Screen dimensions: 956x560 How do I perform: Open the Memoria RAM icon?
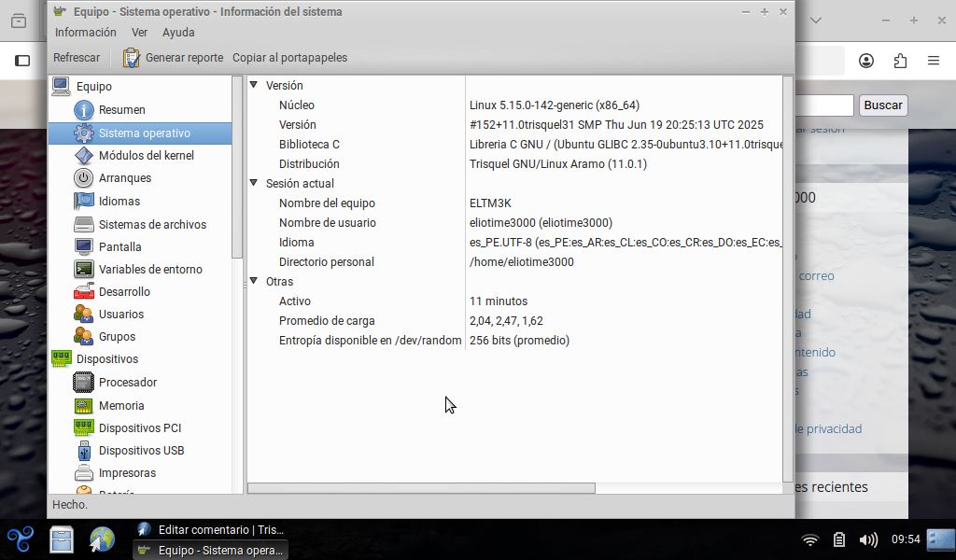point(83,405)
